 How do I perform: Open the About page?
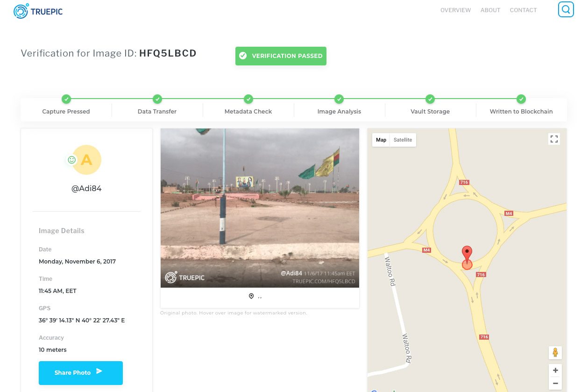pyautogui.click(x=490, y=10)
